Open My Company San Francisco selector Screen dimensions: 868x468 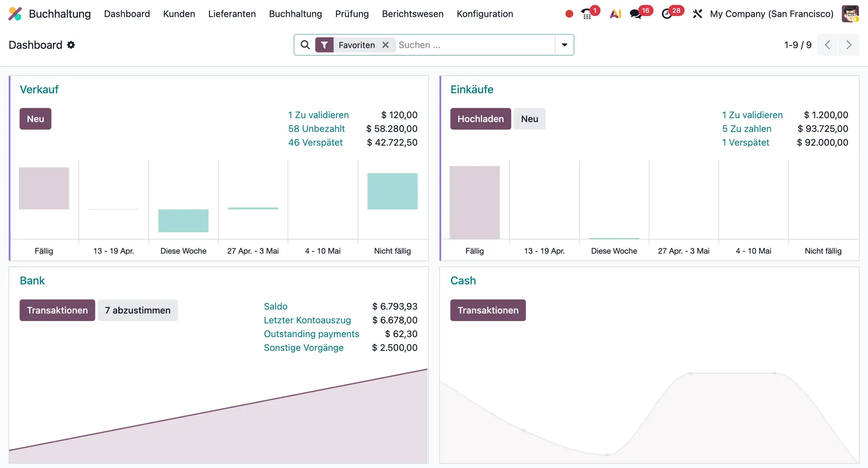tap(771, 14)
